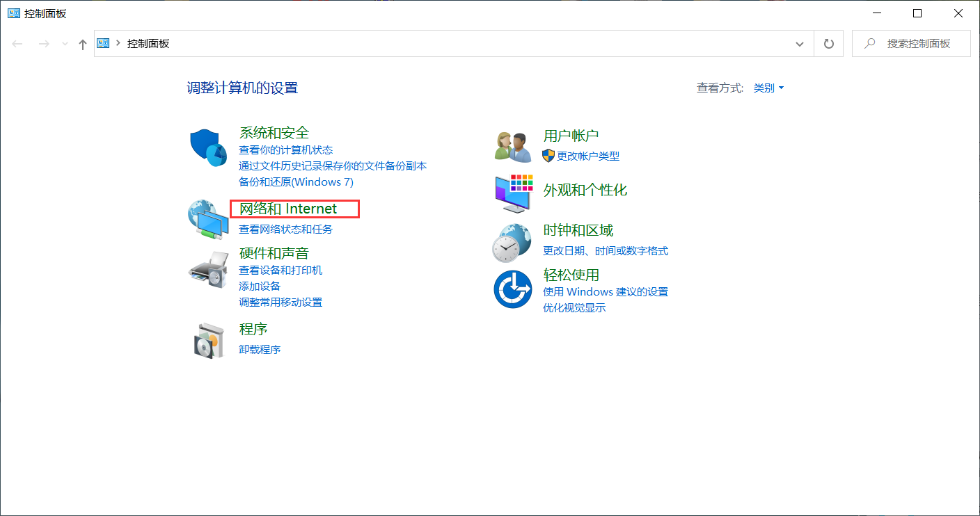Click the Control Panel icon in address bar
The image size is (980, 516).
tap(102, 43)
